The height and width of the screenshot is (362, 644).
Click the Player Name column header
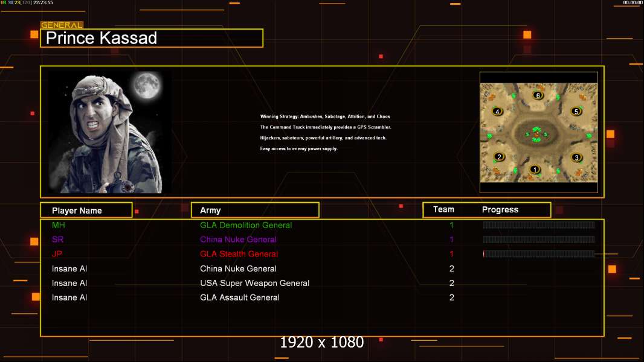tap(86, 211)
